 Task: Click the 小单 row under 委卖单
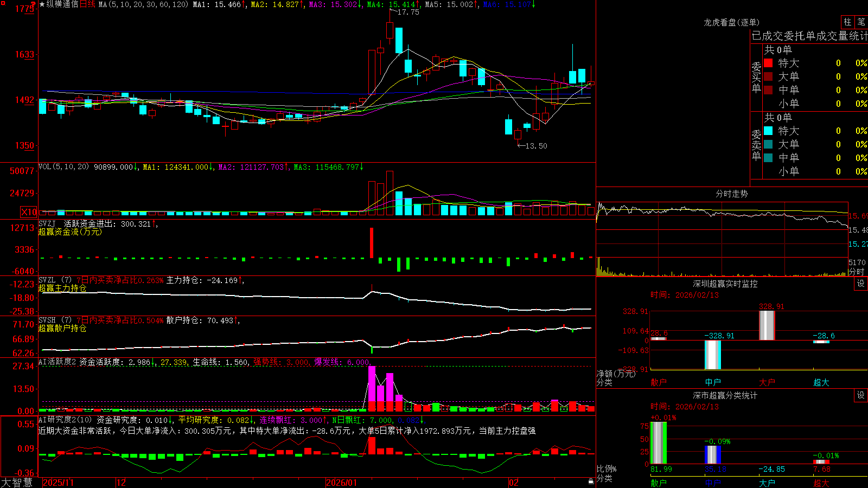815,171
